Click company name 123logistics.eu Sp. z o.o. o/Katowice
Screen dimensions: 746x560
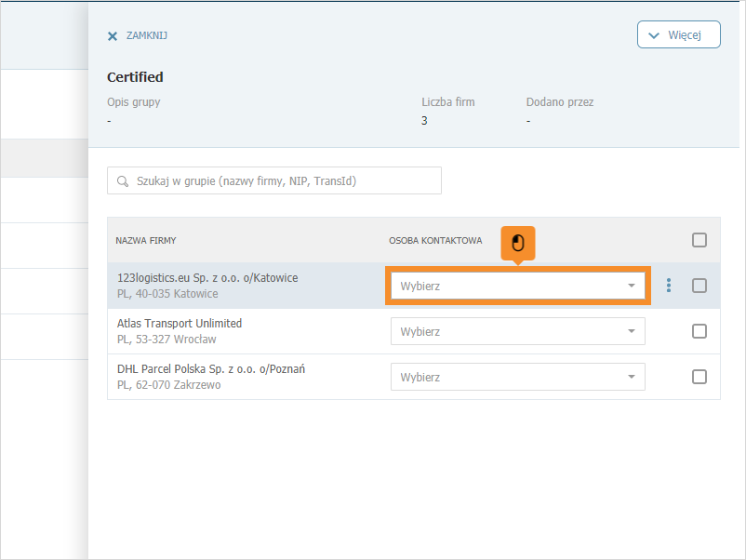click(207, 278)
